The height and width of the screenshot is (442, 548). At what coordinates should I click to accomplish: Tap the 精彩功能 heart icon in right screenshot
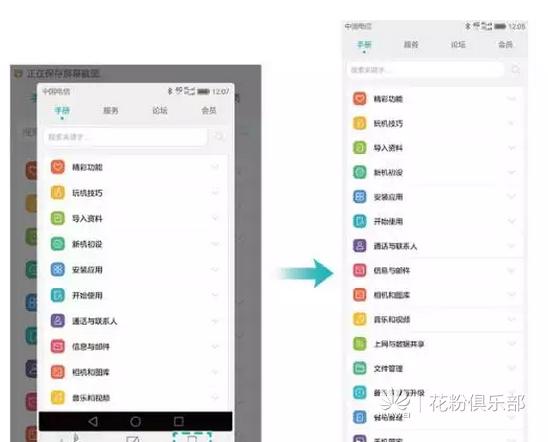(x=360, y=99)
